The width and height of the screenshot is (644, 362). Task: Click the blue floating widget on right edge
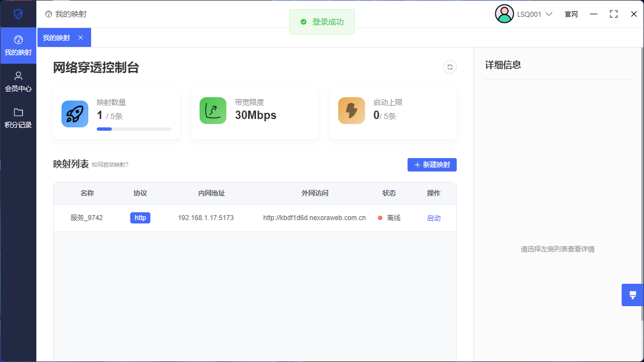pyautogui.click(x=632, y=295)
